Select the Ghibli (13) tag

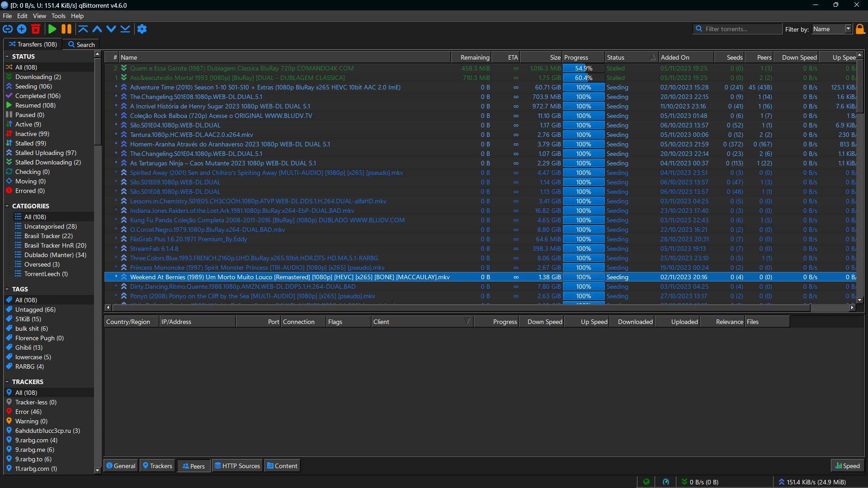pos(29,347)
